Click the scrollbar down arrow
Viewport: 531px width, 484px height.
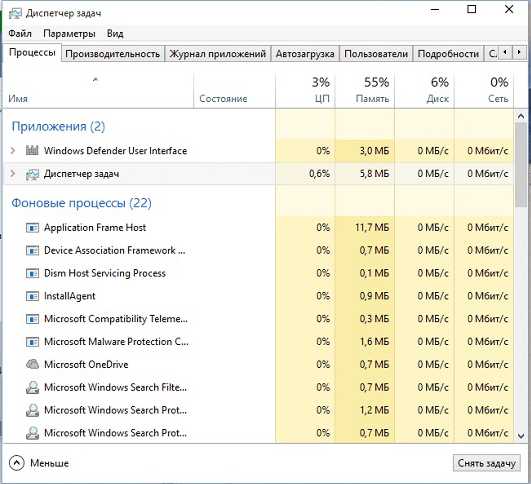521,436
